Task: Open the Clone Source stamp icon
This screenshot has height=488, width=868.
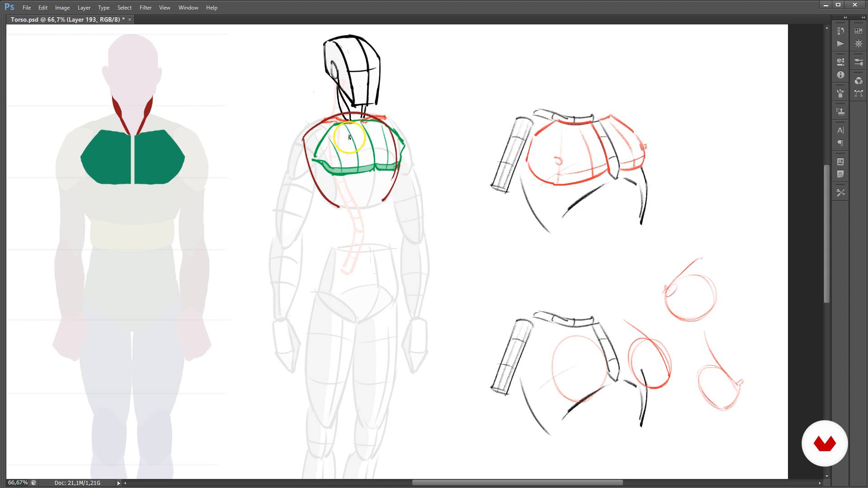Action: coord(840,111)
